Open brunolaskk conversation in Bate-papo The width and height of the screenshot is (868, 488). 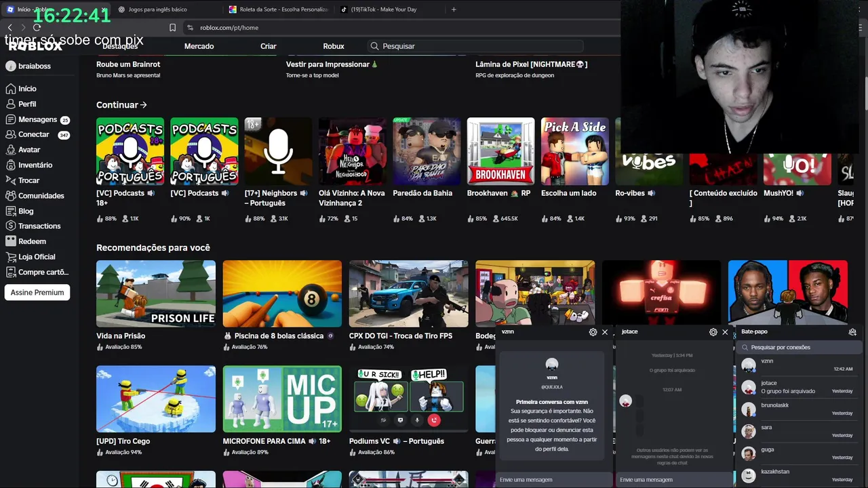pyautogui.click(x=797, y=409)
